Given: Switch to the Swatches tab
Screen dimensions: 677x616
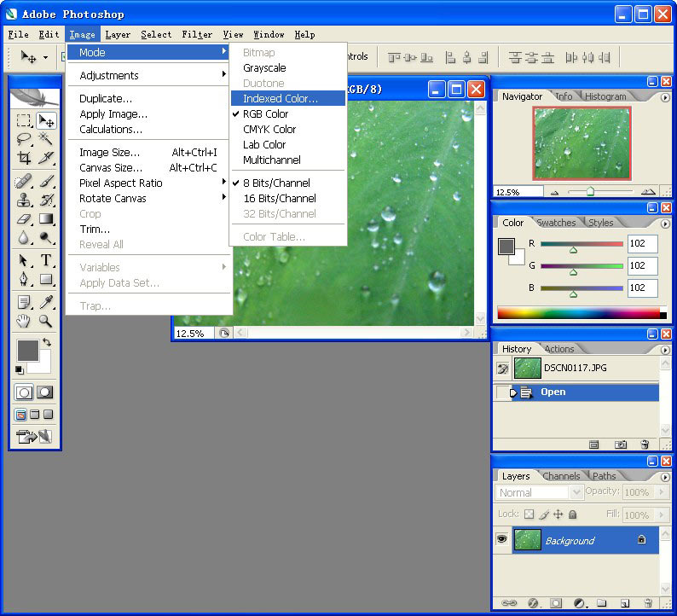Looking at the screenshot, I should pyautogui.click(x=556, y=223).
